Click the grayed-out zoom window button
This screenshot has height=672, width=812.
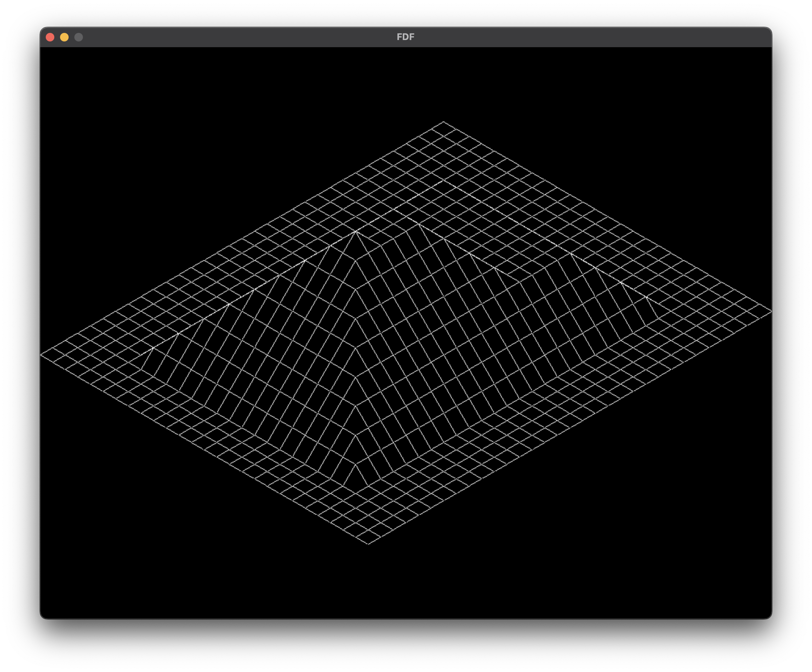(x=79, y=37)
